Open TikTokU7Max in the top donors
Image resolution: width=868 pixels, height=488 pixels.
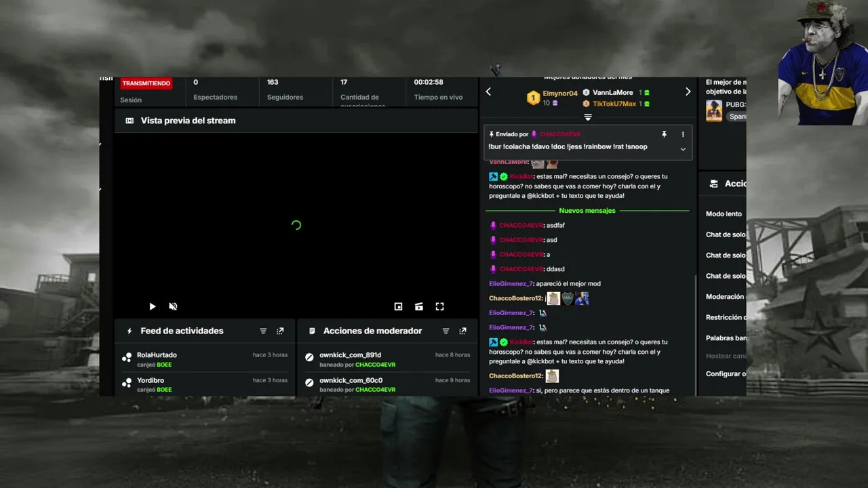point(614,104)
